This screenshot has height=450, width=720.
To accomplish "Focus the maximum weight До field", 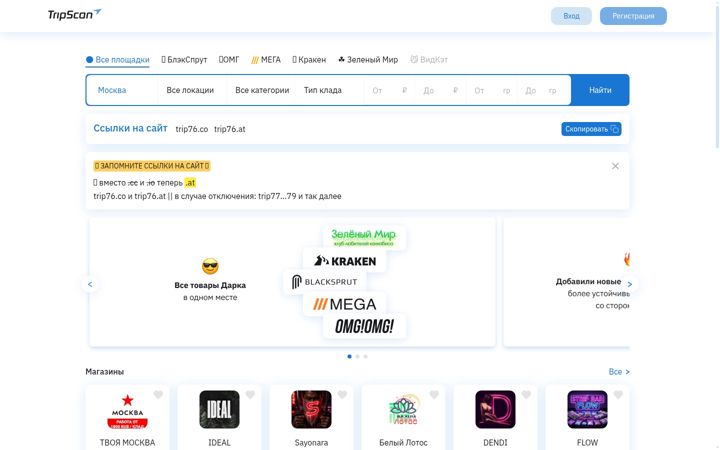I will click(x=544, y=90).
